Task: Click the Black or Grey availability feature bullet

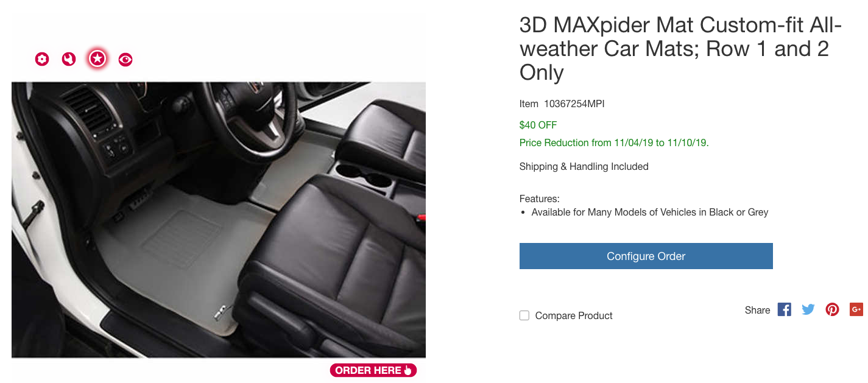Action: pos(649,212)
